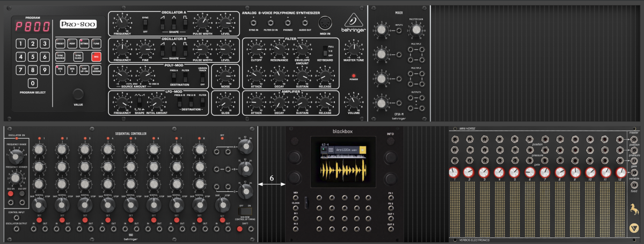644x244 pixels.
Task: Toggle Oscillator A pulse shape switch
Action: click(x=185, y=25)
